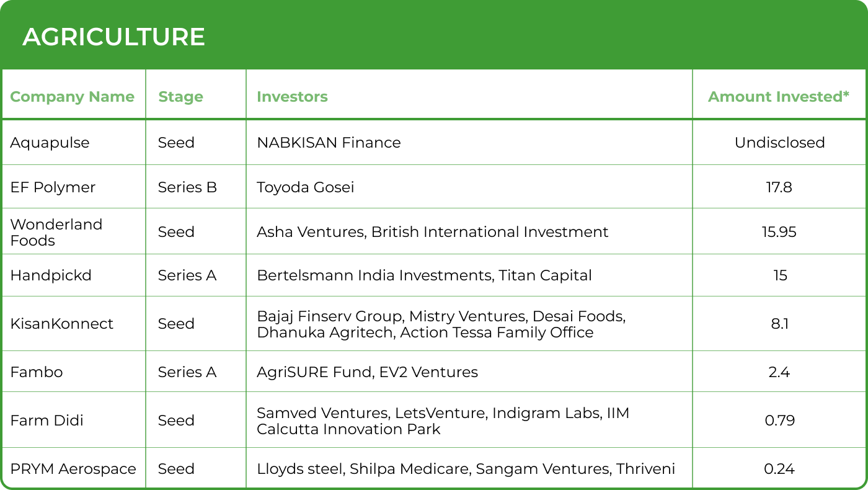The image size is (868, 490).
Task: Open the Fambo company entry
Action: (37, 372)
